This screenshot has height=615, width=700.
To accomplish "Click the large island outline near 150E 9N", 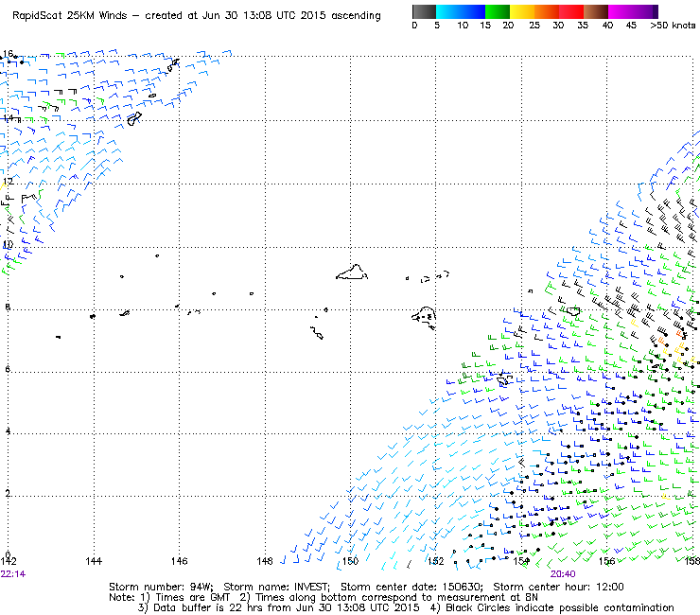I will pos(352,272).
